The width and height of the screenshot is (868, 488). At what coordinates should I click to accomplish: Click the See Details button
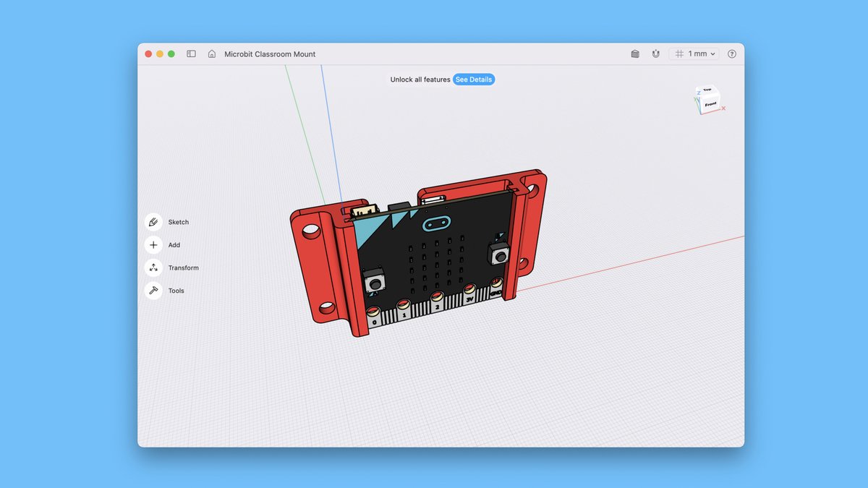pyautogui.click(x=474, y=80)
